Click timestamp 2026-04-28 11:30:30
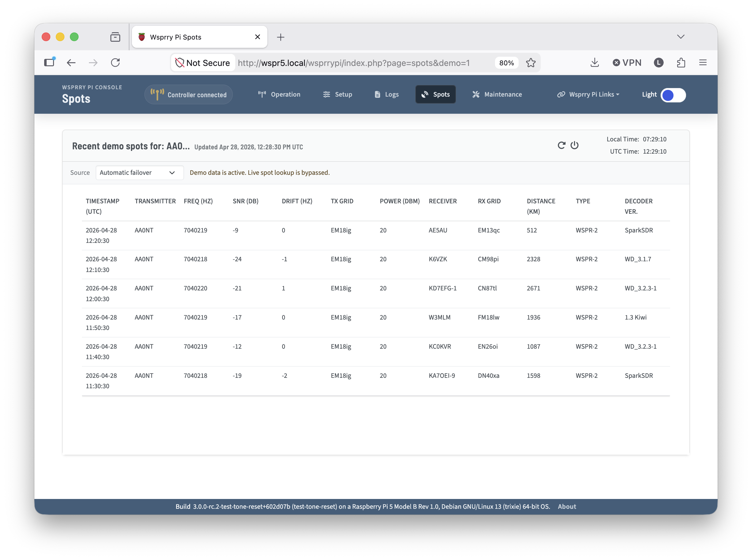This screenshot has width=752, height=560. coord(101,381)
